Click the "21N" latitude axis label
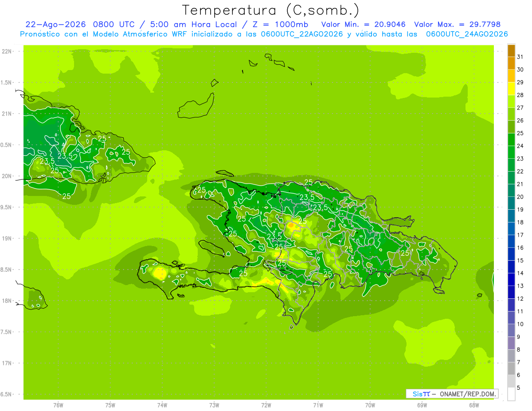 click(8, 114)
